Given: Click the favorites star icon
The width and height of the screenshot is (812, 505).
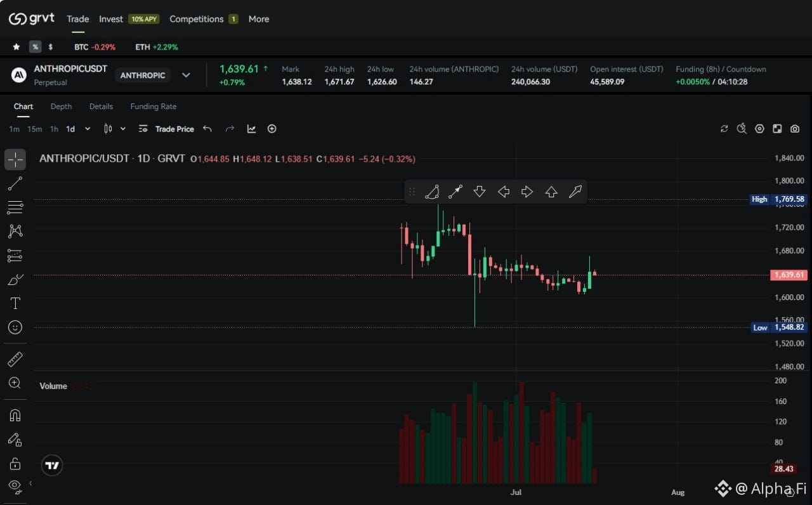Looking at the screenshot, I should point(16,47).
